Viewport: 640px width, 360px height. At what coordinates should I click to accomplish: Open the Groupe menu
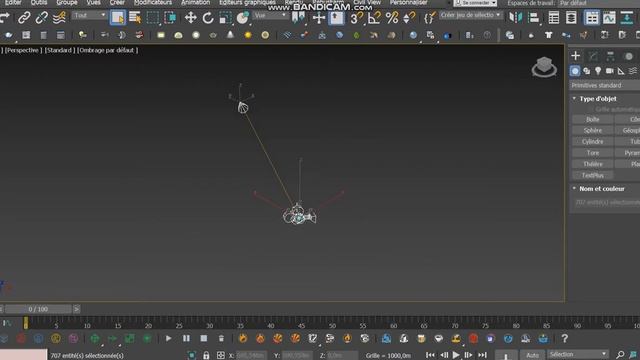[x=67, y=2]
